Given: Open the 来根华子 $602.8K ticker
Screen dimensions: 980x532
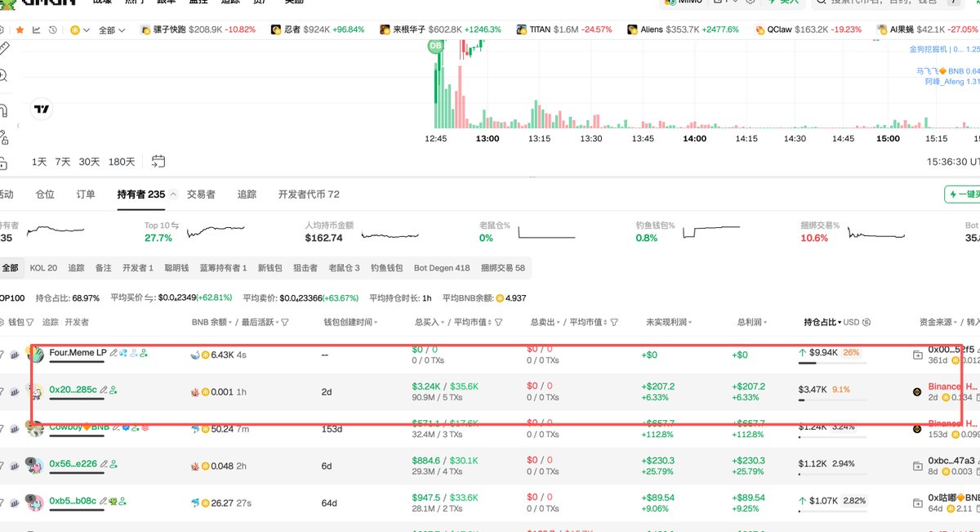Looking at the screenshot, I should coord(440,29).
